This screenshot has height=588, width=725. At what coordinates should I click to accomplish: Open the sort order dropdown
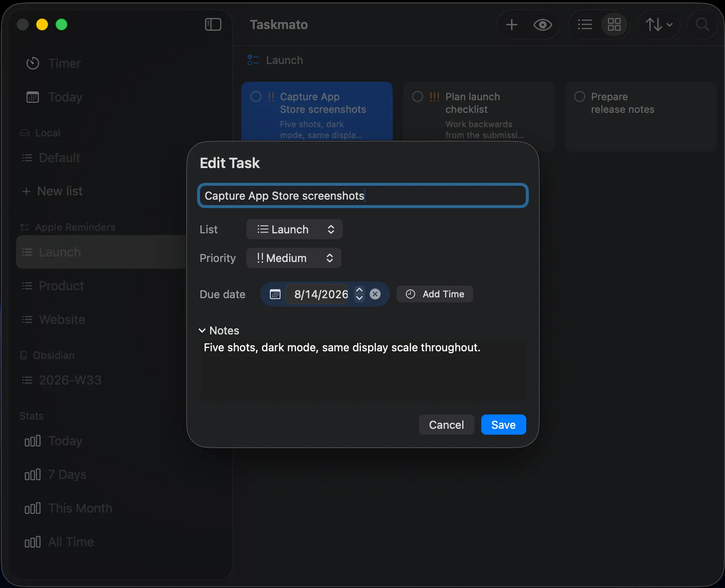click(659, 24)
